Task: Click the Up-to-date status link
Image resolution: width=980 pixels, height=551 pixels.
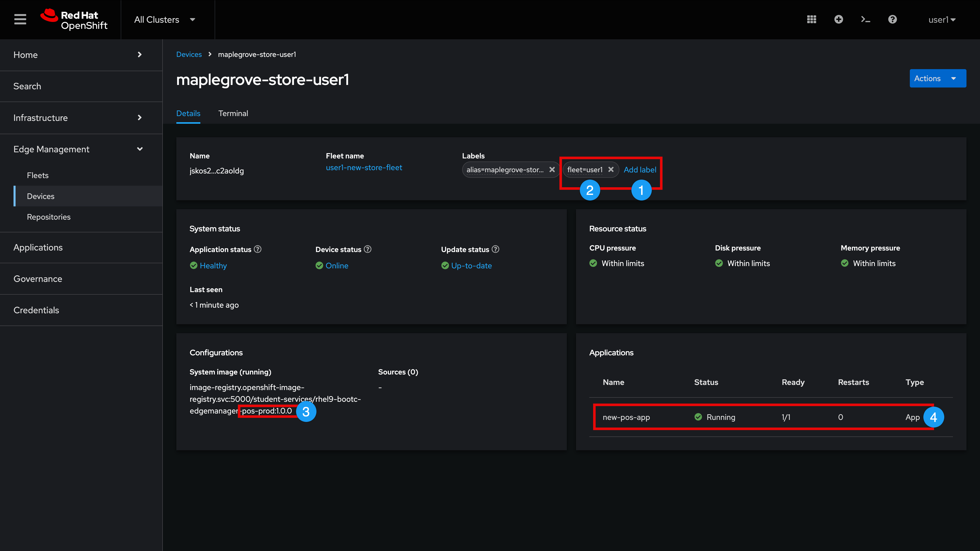Action: (471, 265)
